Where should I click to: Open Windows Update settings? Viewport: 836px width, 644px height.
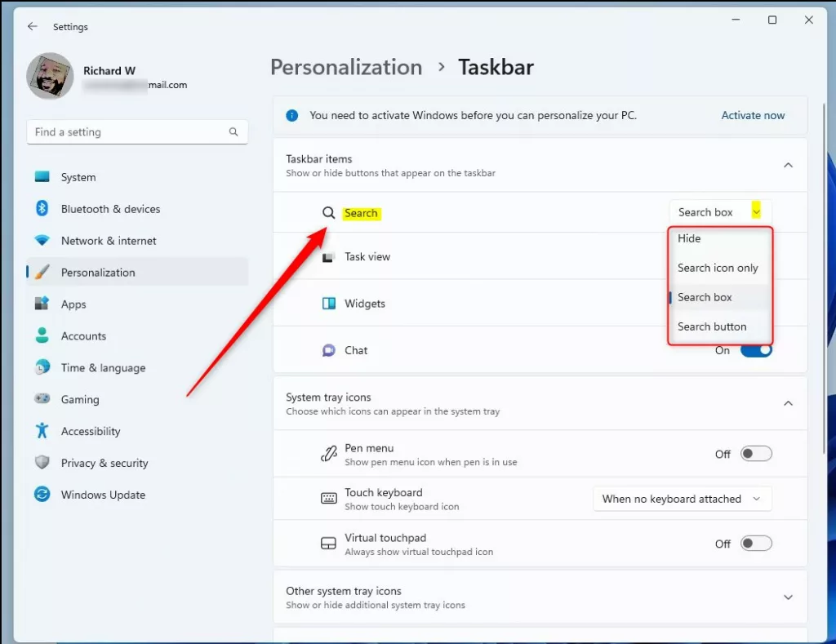point(103,495)
